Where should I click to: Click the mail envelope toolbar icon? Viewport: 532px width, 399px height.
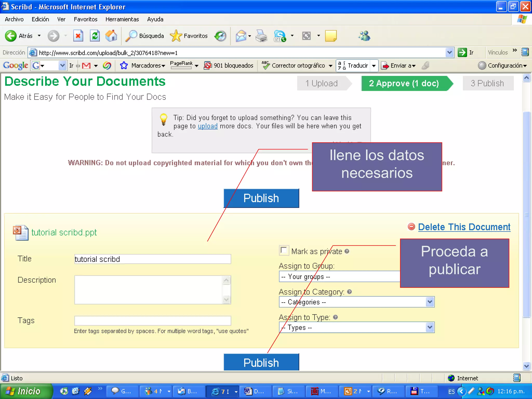(241, 36)
